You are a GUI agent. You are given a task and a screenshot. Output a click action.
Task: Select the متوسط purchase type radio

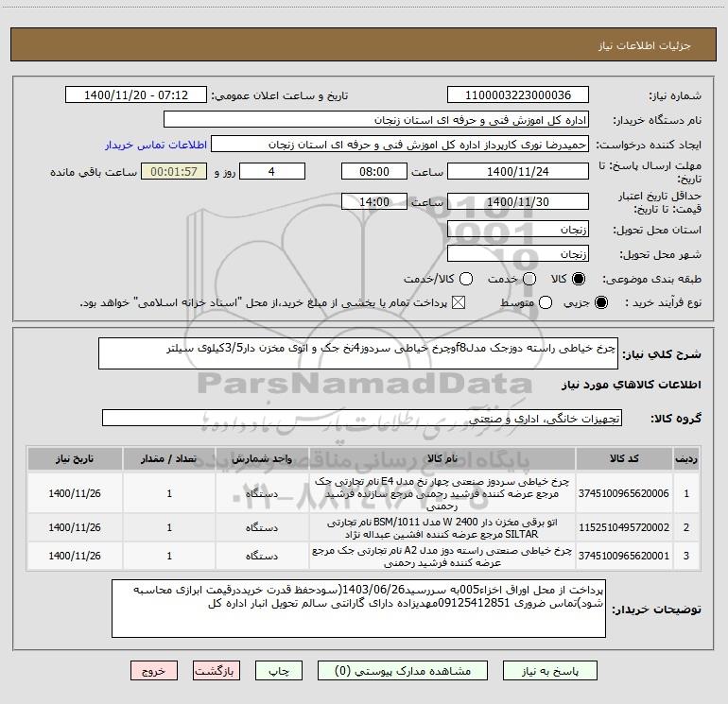coord(546,302)
